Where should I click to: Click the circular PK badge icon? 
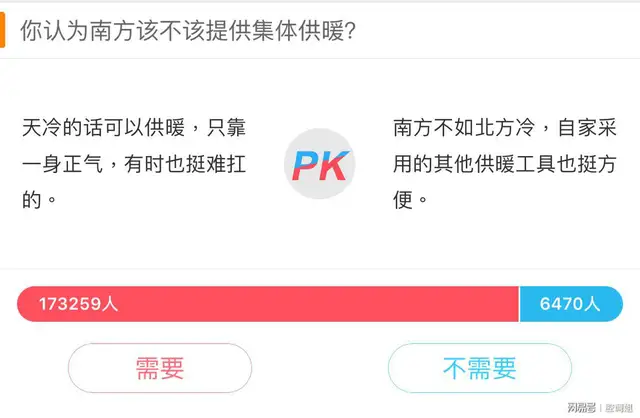319,163
